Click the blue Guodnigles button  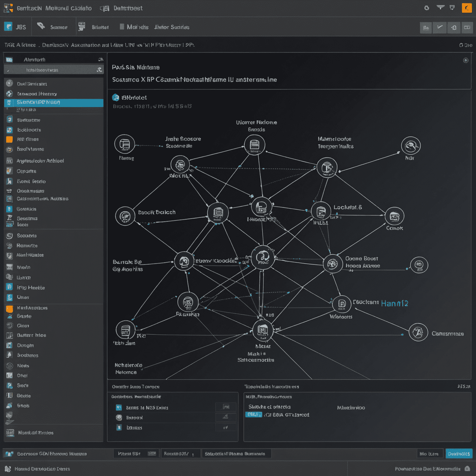pyautogui.click(x=459, y=454)
